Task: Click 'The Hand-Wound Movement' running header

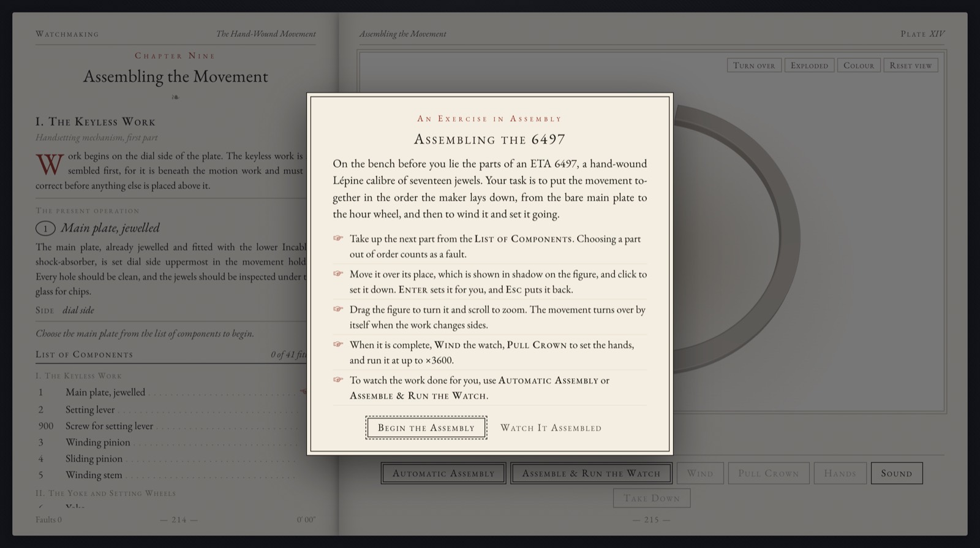Action: coord(266,34)
